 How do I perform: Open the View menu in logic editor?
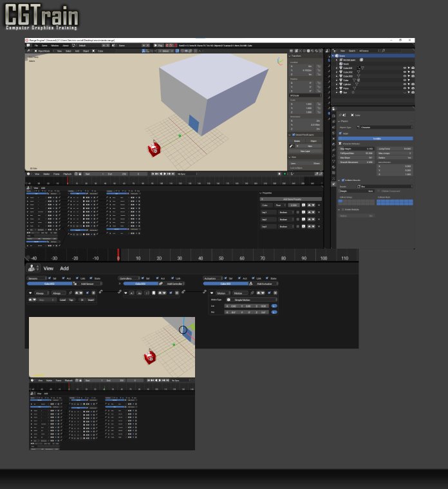point(48,268)
